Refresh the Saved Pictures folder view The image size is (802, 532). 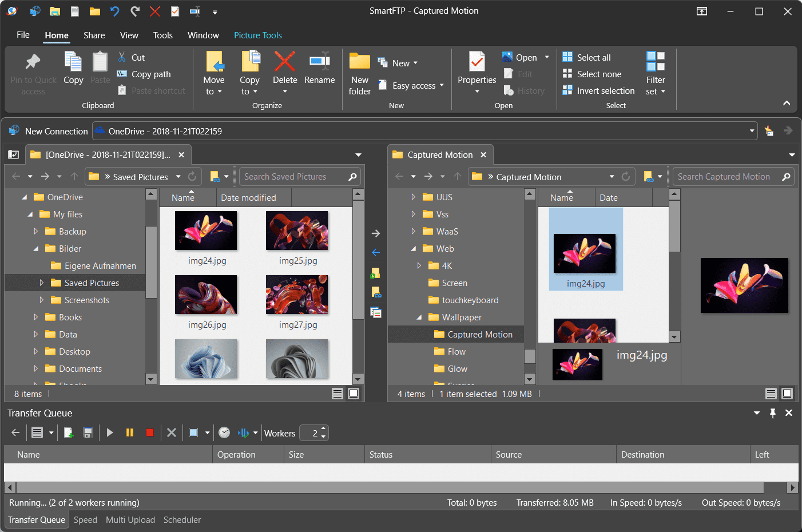[x=192, y=177]
